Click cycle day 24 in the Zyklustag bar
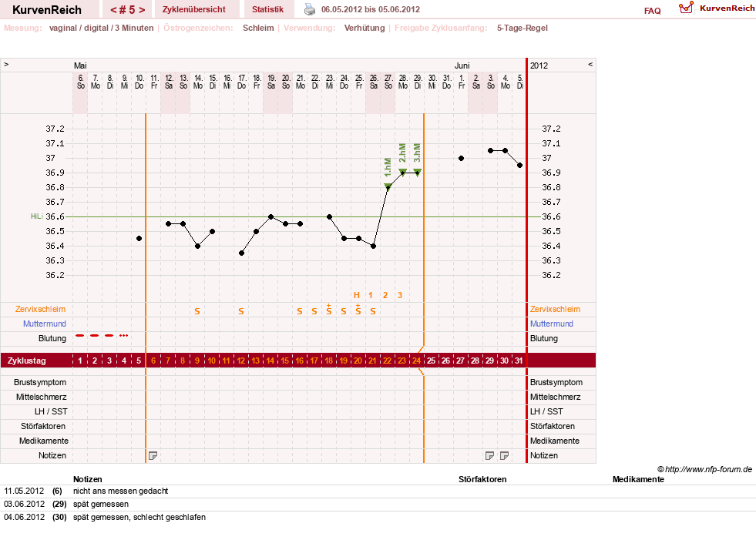The width and height of the screenshot is (756, 540). click(417, 361)
